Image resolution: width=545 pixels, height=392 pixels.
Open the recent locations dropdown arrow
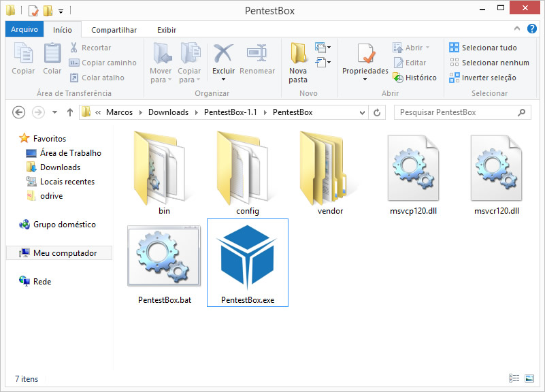coord(54,112)
